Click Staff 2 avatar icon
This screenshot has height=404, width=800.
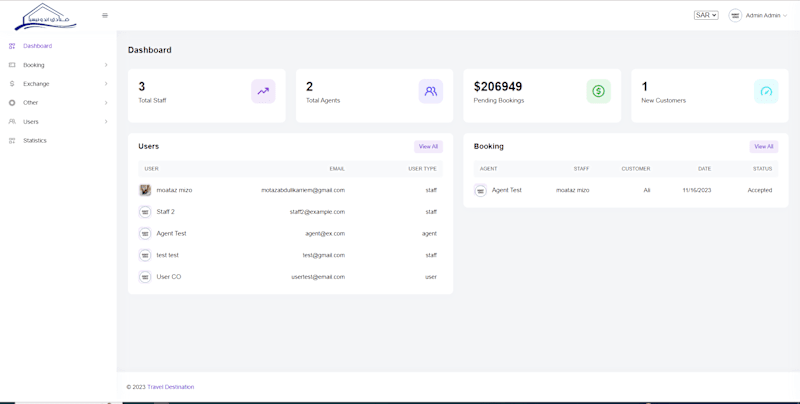[145, 212]
